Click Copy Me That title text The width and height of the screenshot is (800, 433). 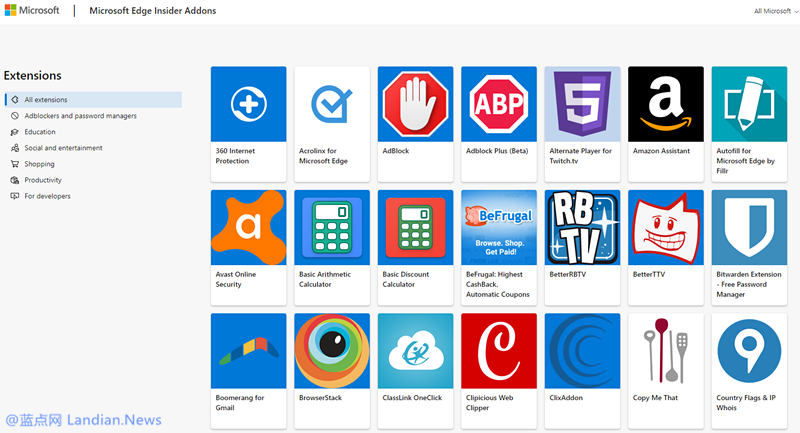tap(655, 398)
